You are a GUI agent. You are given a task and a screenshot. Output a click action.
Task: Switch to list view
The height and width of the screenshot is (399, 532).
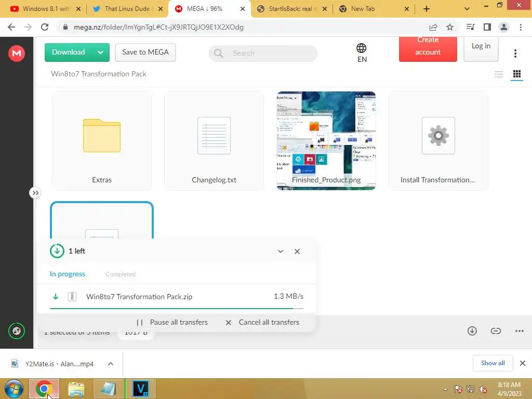(x=498, y=74)
